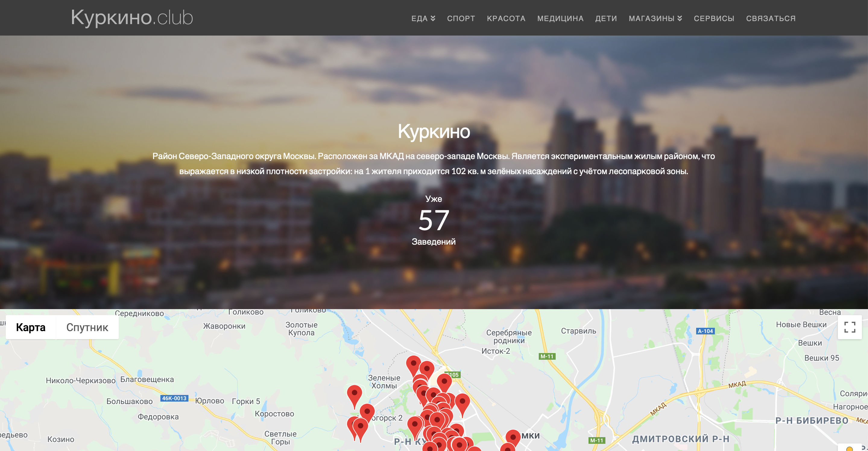Click the M-11 highway shield near Исток-2
This screenshot has height=451, width=868.
click(547, 356)
